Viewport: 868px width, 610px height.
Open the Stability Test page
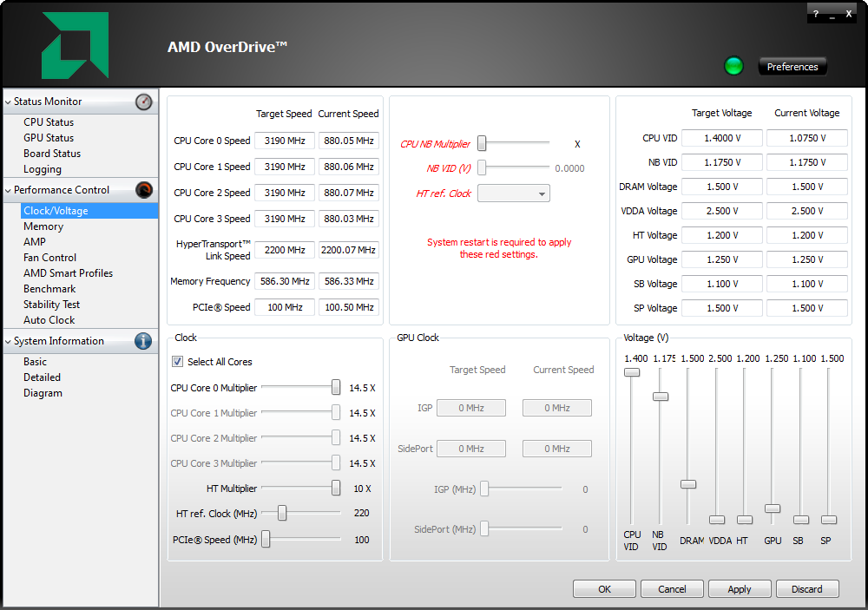[51, 305]
